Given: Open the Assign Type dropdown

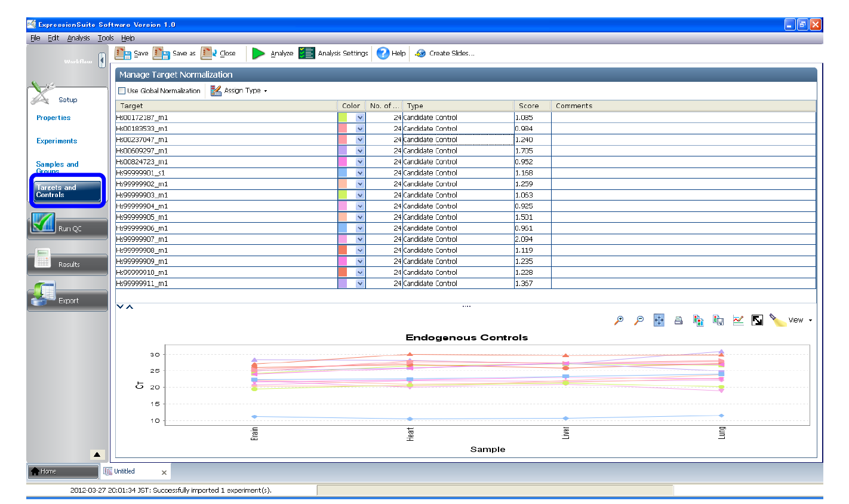Looking at the screenshot, I should (x=239, y=91).
